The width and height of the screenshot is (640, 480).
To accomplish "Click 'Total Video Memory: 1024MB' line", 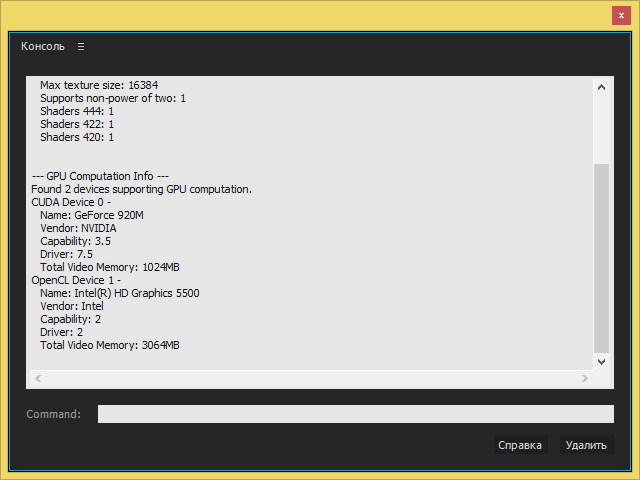I will [110, 267].
